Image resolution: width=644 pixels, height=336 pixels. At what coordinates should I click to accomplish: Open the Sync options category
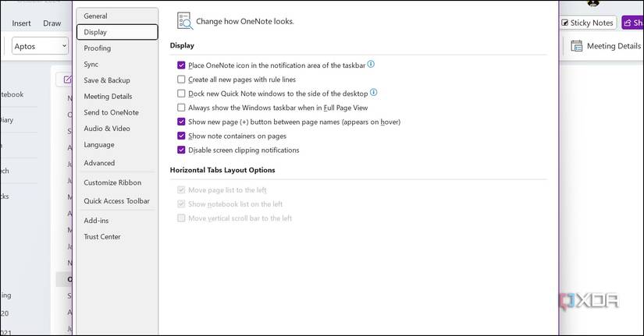tap(117, 64)
